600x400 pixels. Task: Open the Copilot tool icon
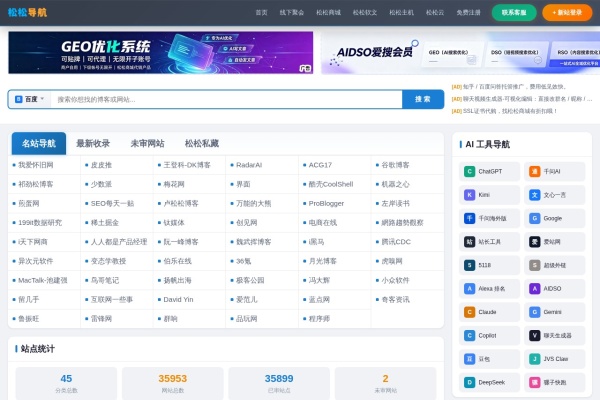pyautogui.click(x=469, y=335)
